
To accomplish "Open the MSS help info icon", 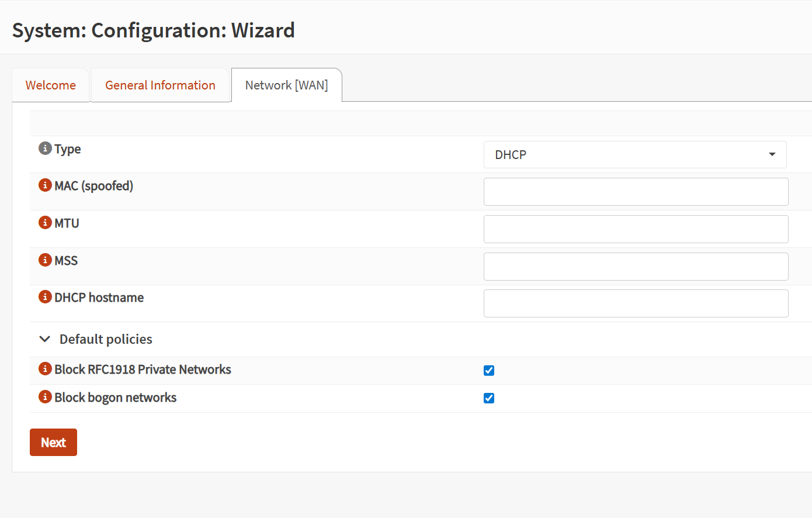I will [x=45, y=260].
